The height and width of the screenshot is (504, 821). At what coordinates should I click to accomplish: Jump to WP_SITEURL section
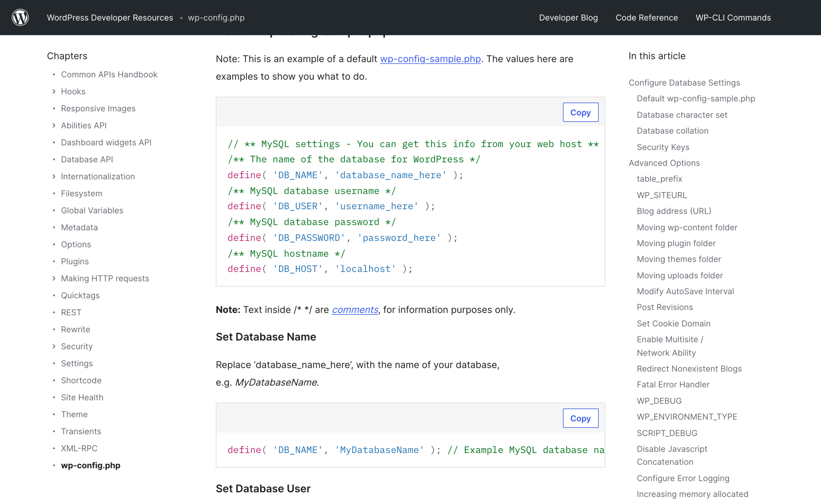pos(662,195)
